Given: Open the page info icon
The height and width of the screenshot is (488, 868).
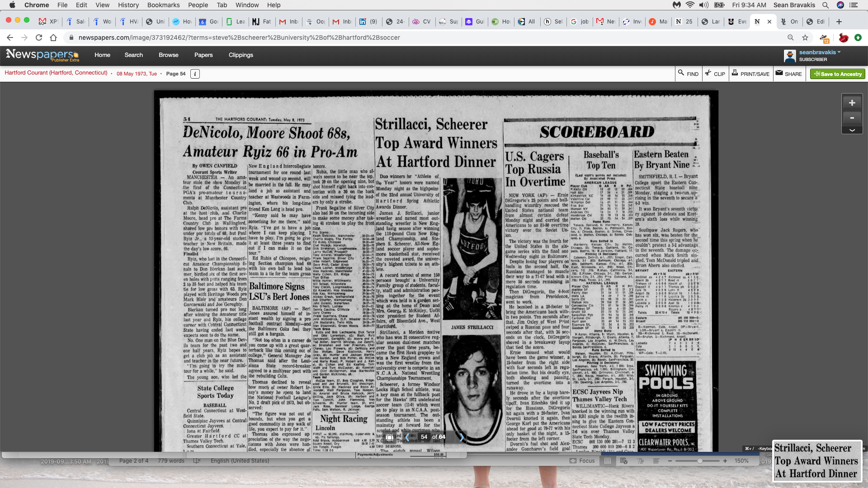Looking at the screenshot, I should coord(195,74).
